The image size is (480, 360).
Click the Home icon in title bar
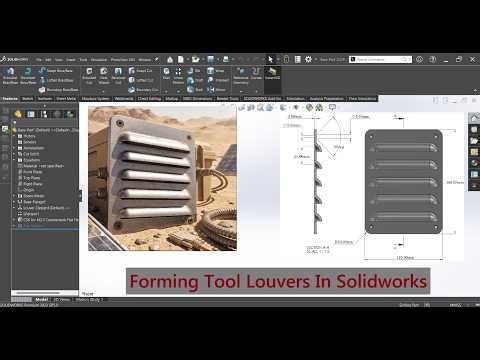(x=170, y=59)
